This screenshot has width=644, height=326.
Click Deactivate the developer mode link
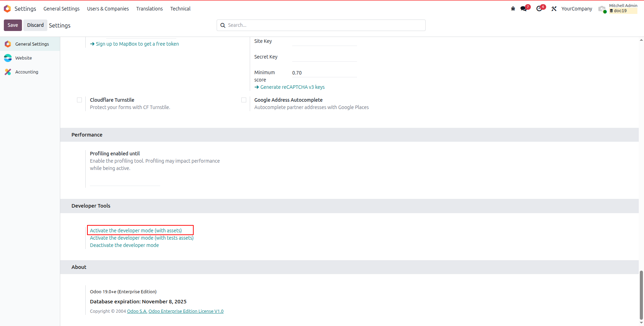[x=124, y=245]
